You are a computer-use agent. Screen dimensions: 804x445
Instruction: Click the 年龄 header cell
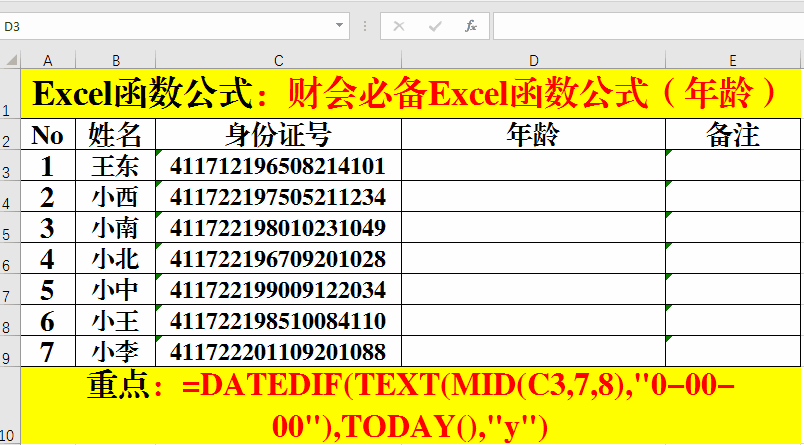(x=533, y=135)
